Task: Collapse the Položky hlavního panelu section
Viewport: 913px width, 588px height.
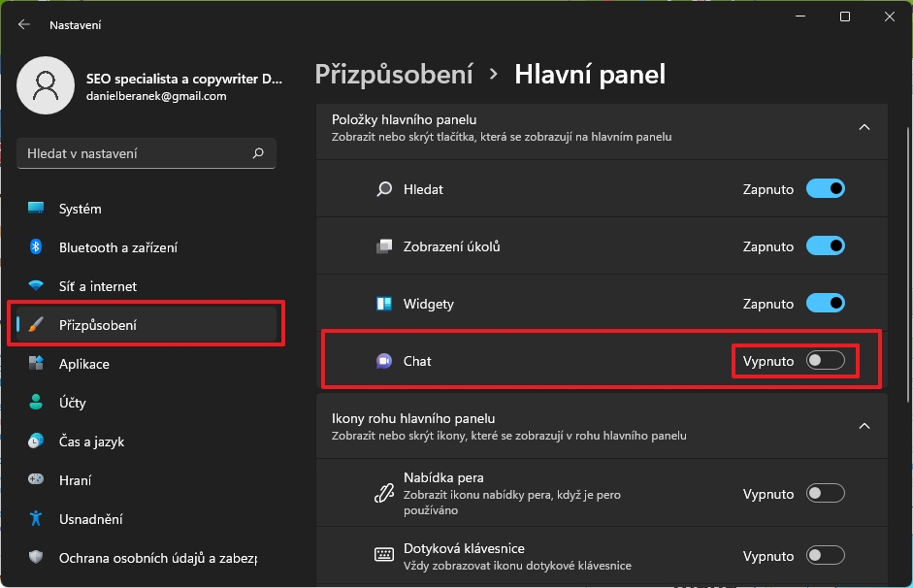Action: tap(864, 127)
